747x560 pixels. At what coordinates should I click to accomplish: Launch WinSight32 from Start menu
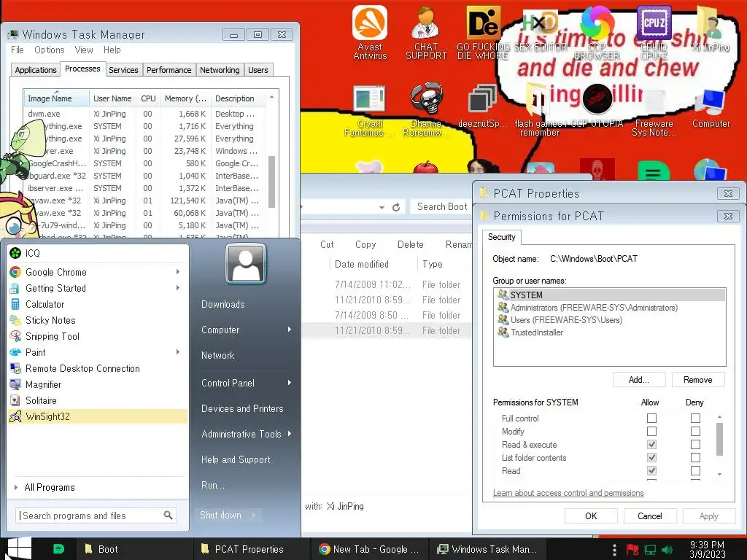point(98,416)
